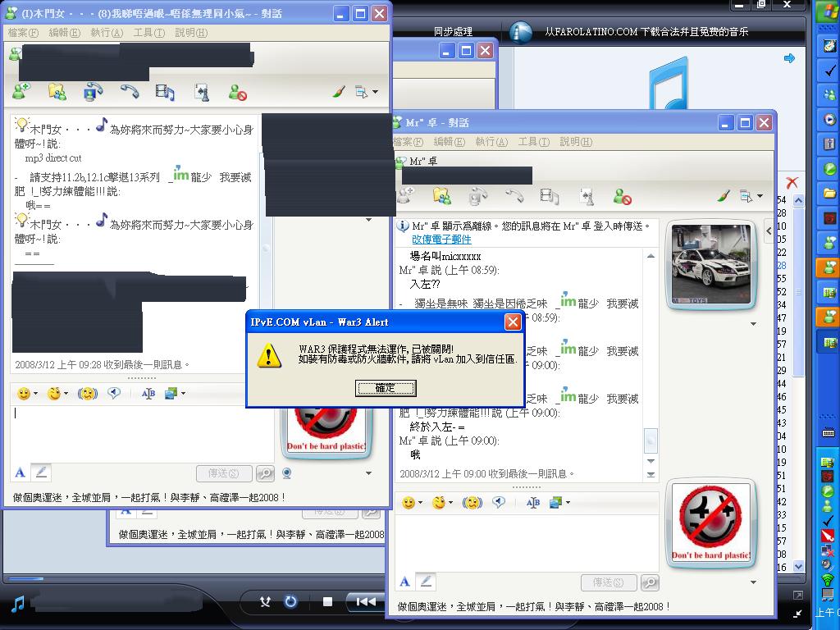The image size is (840, 630).
Task: Click 確定 button in War3 Alert dialog
Action: 385,388
